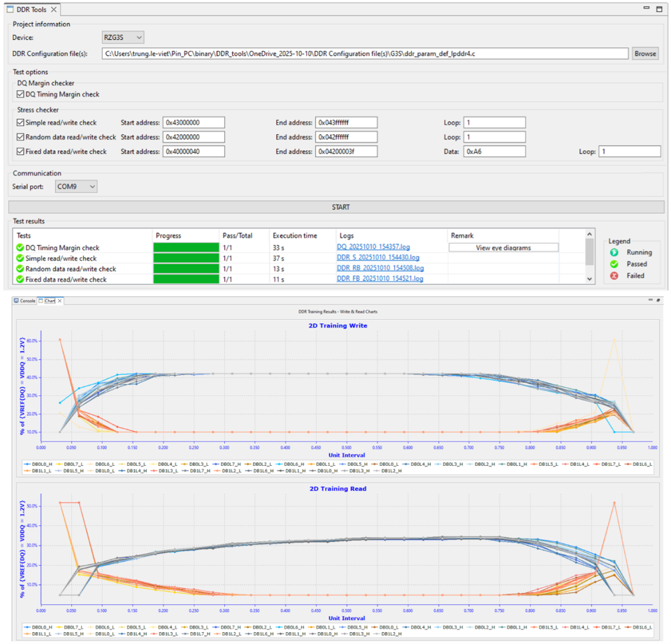Screen dimensions: 671x644
Task: Open the Device dropdown showing RZG3S
Action: [123, 37]
